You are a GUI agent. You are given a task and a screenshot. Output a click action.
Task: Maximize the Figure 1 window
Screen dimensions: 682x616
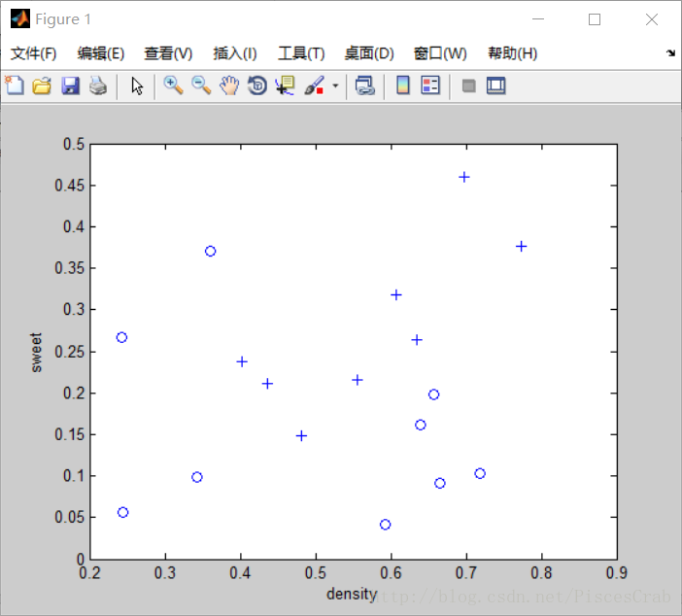point(595,19)
